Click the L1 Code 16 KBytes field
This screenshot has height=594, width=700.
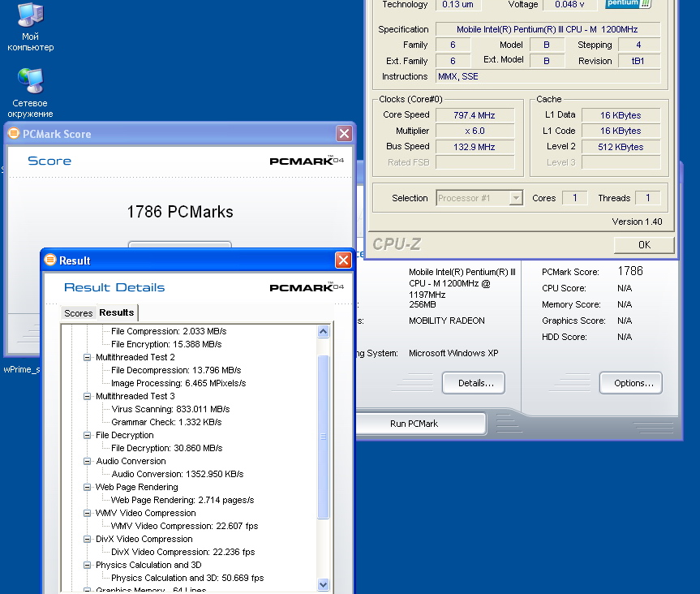pyautogui.click(x=621, y=131)
